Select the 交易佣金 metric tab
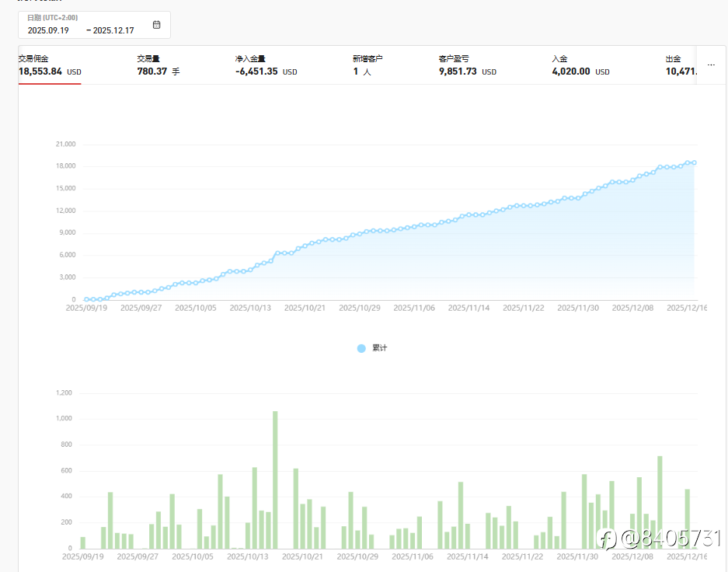Screen dimensions: 728x572 pos(50,65)
